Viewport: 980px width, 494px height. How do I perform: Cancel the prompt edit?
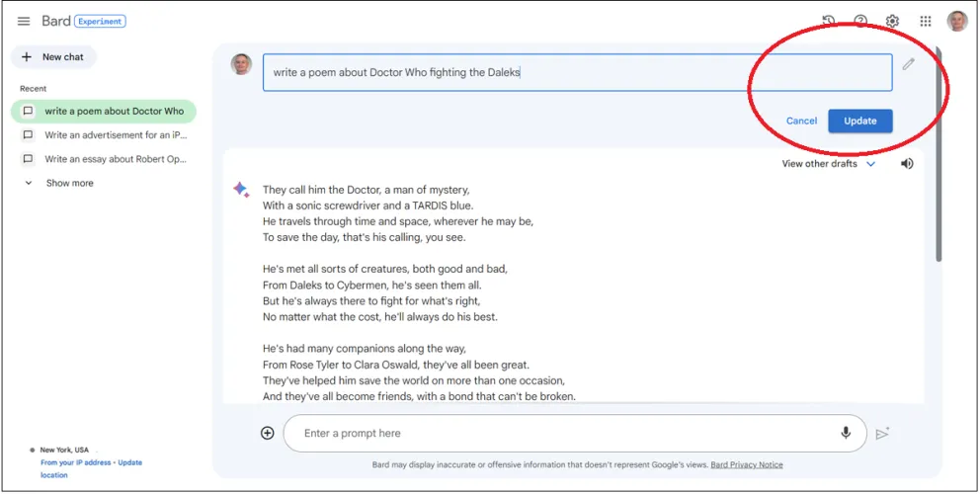coord(801,121)
